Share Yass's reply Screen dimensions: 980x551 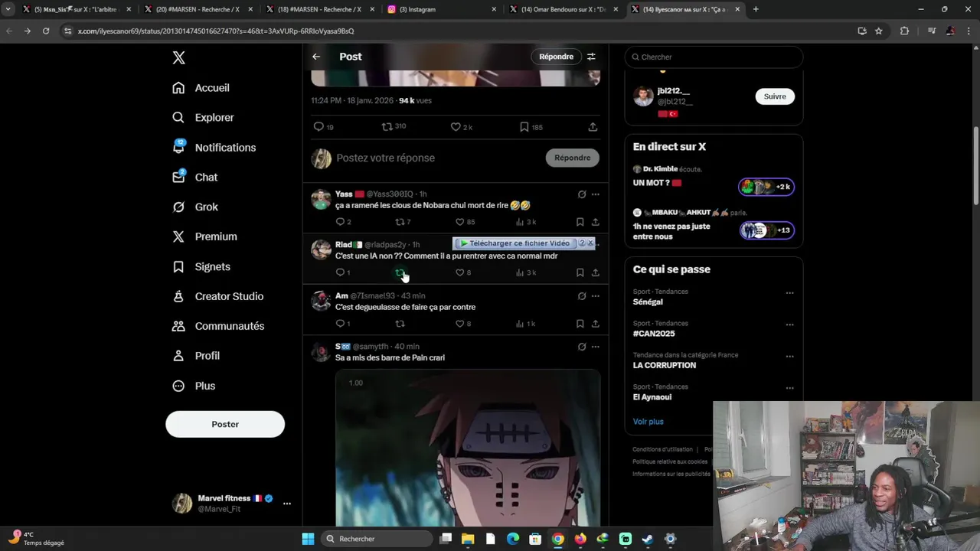click(595, 222)
